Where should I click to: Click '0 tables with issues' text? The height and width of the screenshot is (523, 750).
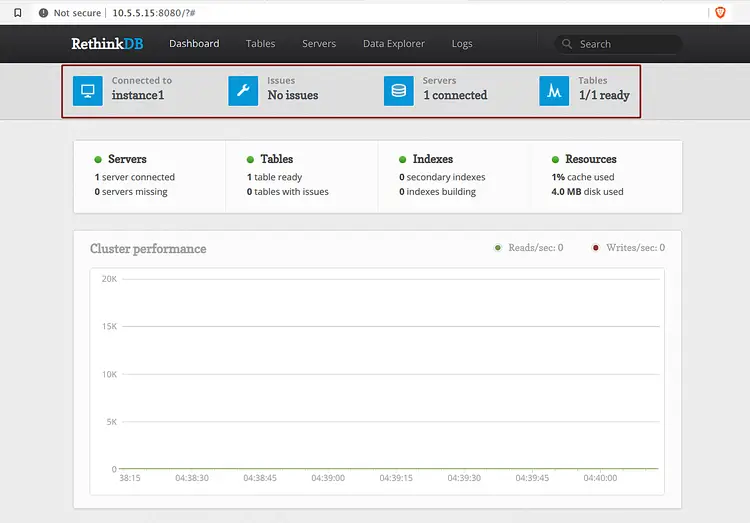point(287,192)
